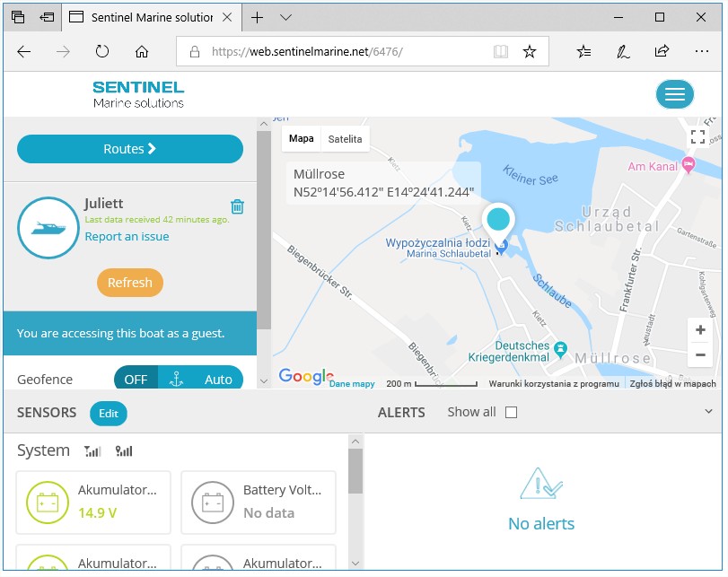Image resolution: width=728 pixels, height=577 pixels.
Task: Switch map to Satelita view
Action: point(345,139)
